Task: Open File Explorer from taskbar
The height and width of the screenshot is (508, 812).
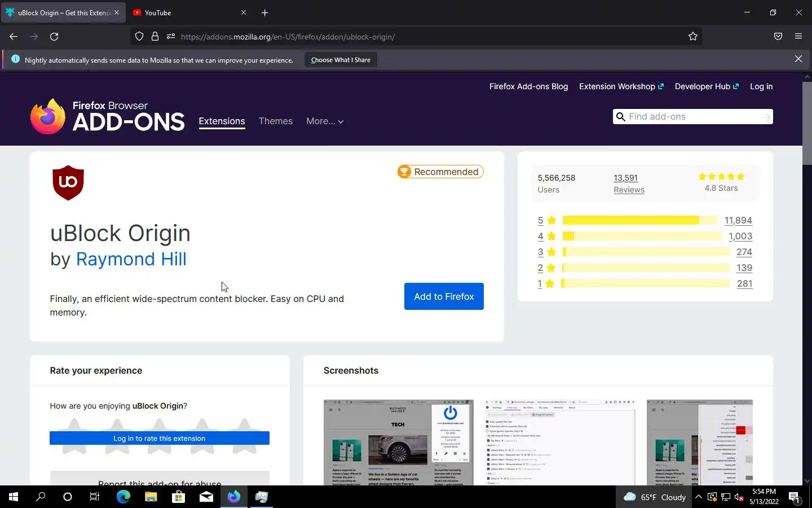Action: [x=151, y=497]
